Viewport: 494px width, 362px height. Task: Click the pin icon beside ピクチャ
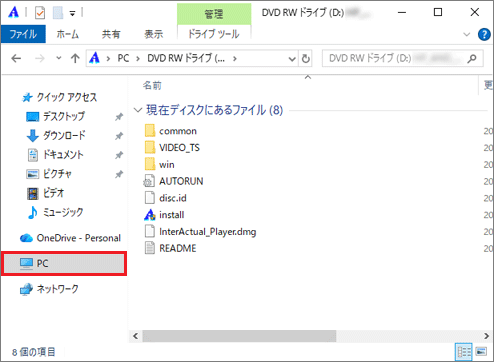click(119, 174)
